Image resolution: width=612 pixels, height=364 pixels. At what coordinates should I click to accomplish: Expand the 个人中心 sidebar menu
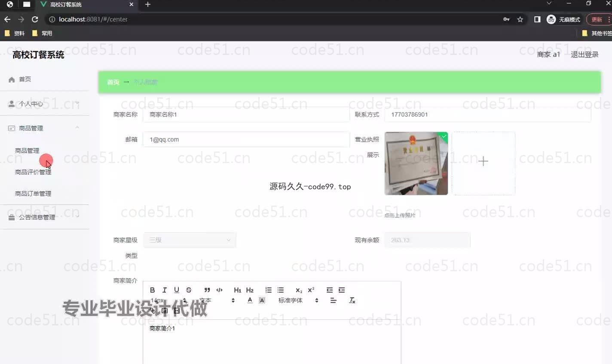click(44, 103)
